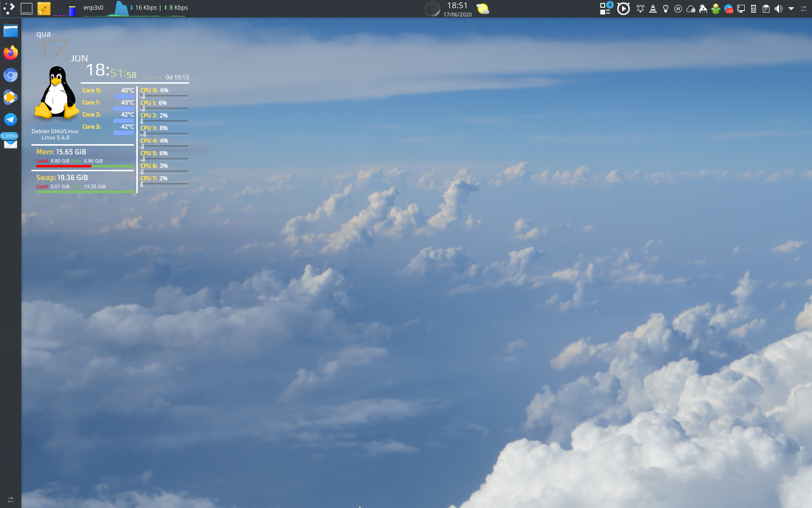The image size is (812, 508).
Task: Click the CPU 0 usage bar
Action: 164,96
